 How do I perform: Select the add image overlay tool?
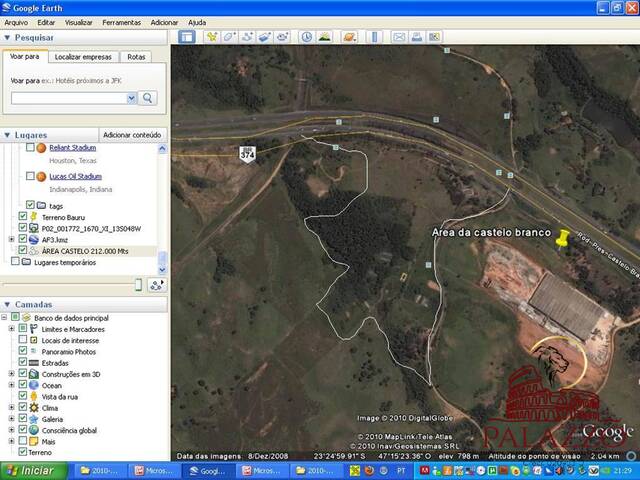pyautogui.click(x=264, y=37)
